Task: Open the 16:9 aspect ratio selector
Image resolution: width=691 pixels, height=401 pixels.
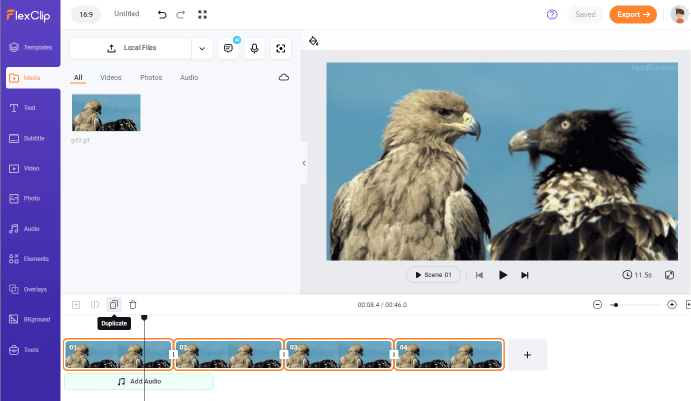Action: [86, 15]
